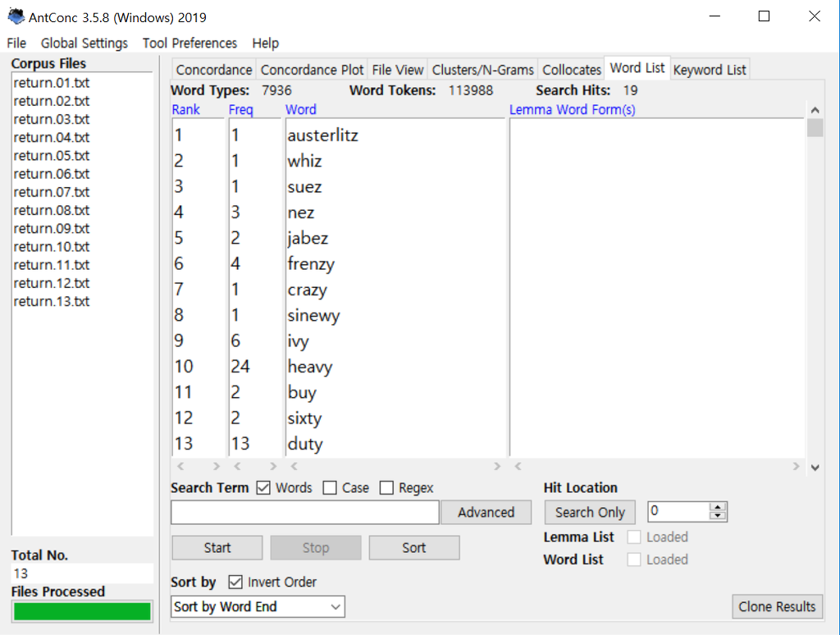Click the Freq column left scroll arrow

(237, 466)
